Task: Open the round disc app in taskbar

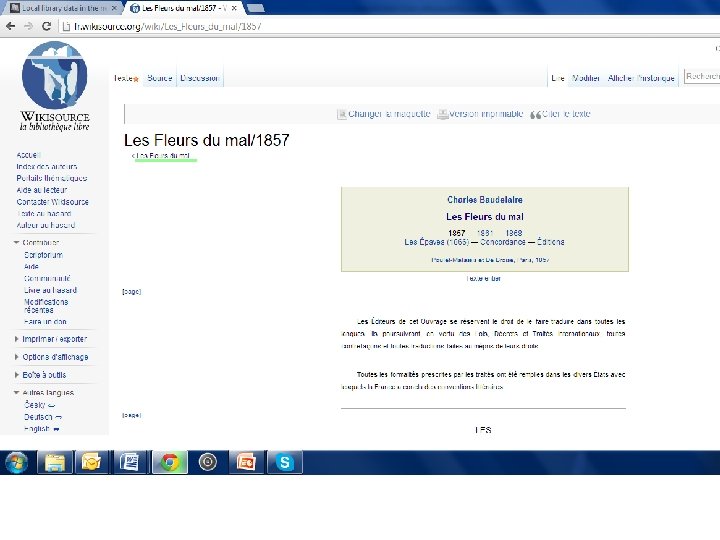Action: click(x=208, y=462)
